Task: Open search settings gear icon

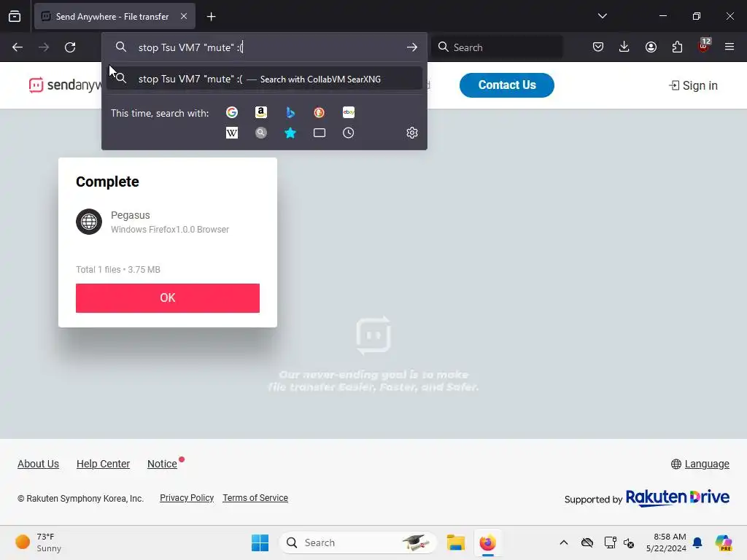Action: 412,133
